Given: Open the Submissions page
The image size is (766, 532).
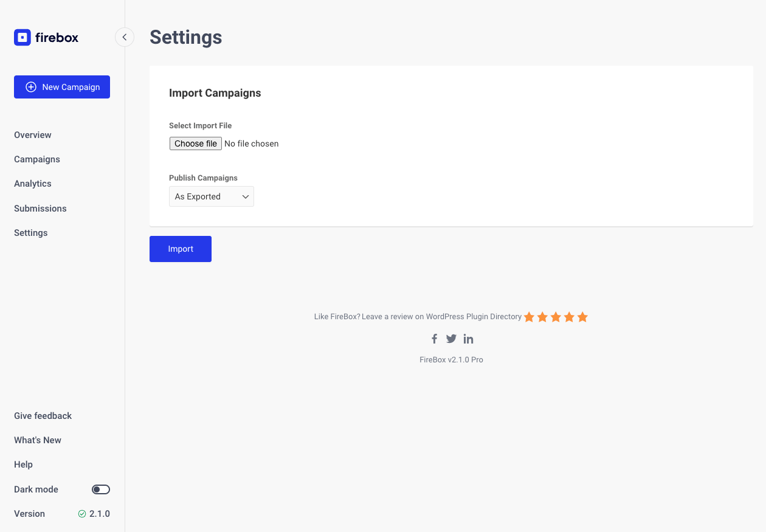Looking at the screenshot, I should click(x=40, y=209).
